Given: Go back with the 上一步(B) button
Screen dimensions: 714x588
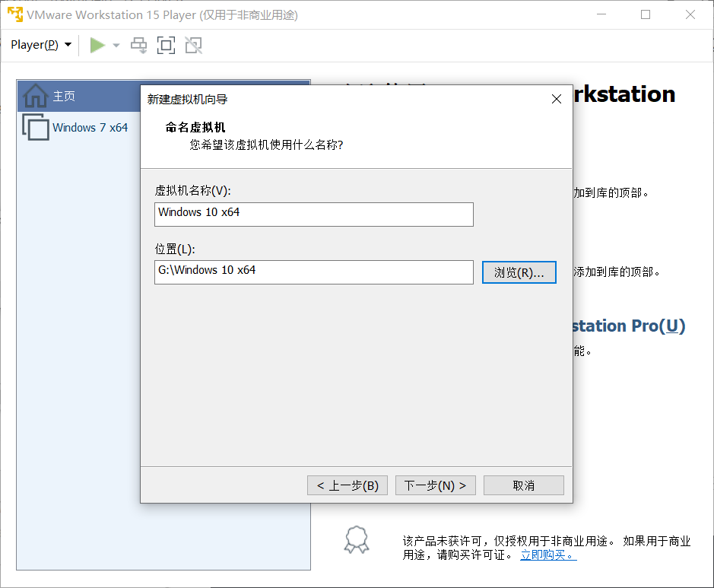Looking at the screenshot, I should click(x=347, y=485).
